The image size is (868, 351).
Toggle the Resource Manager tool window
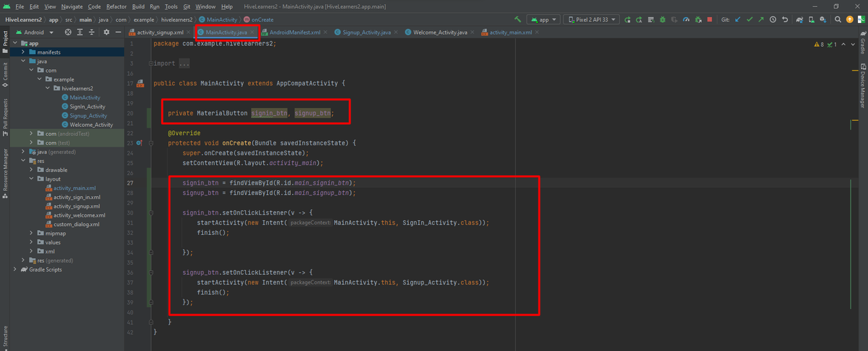(5, 175)
